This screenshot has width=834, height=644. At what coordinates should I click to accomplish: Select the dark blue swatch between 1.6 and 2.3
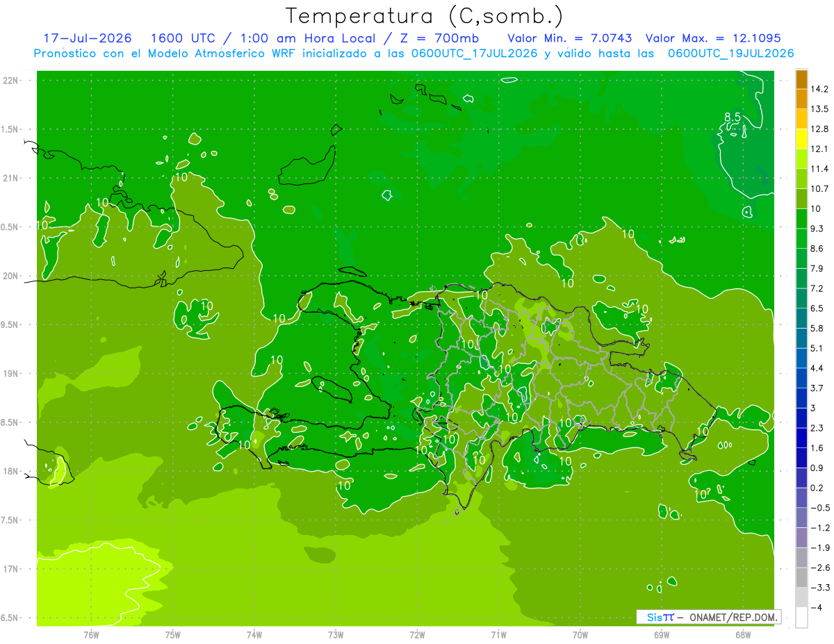pyautogui.click(x=801, y=438)
